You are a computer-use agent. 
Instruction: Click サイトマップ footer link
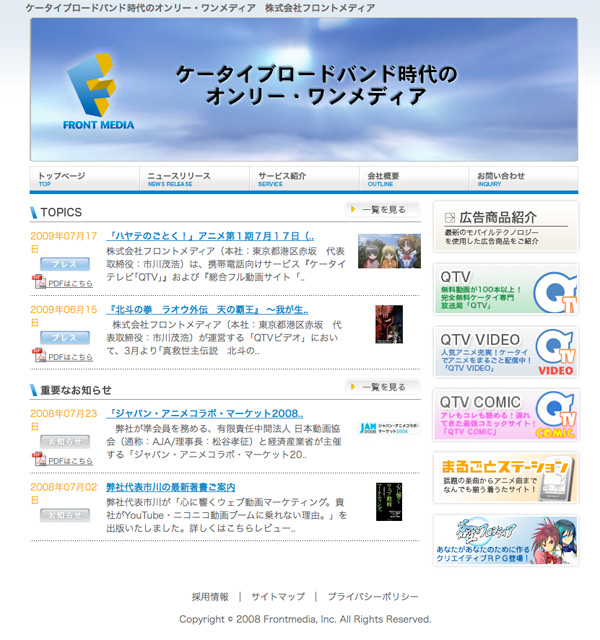pyautogui.click(x=278, y=597)
